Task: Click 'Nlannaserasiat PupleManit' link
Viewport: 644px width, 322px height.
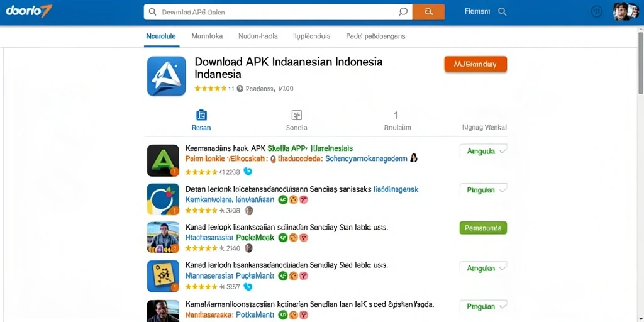Action: coord(230,276)
